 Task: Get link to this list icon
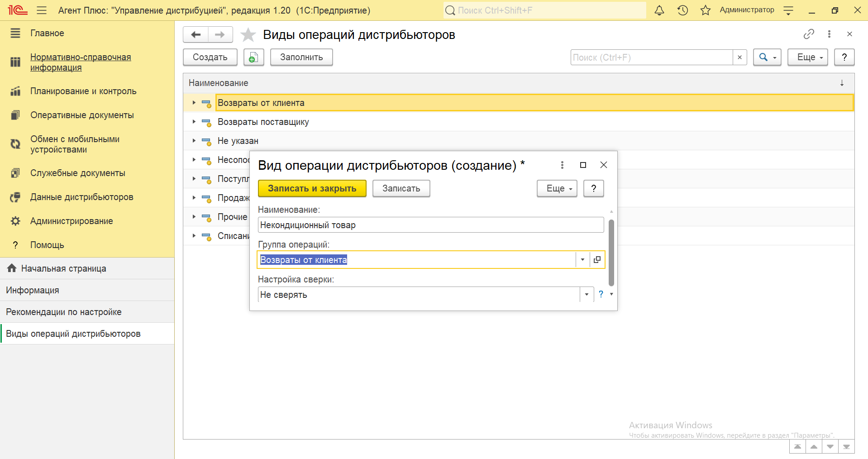click(809, 34)
